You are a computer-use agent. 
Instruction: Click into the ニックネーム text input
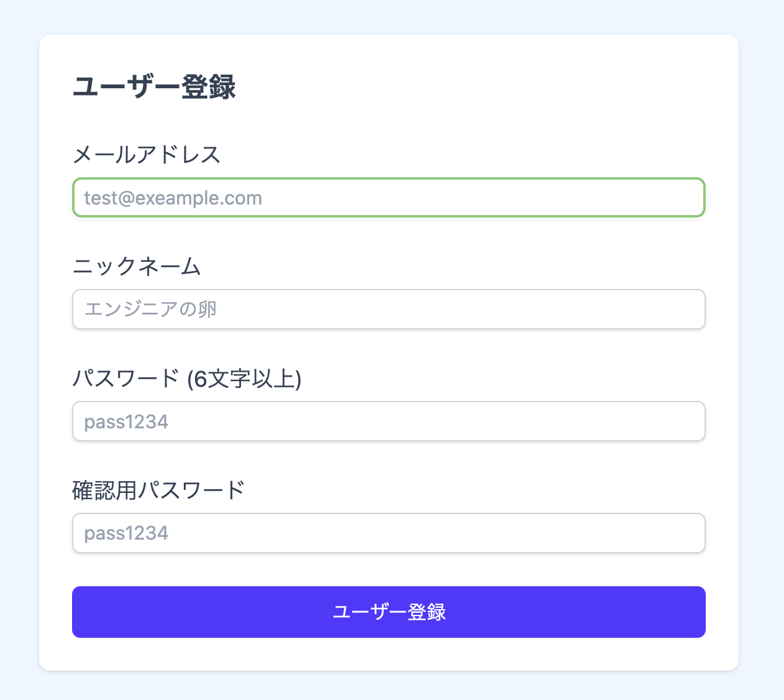click(388, 309)
